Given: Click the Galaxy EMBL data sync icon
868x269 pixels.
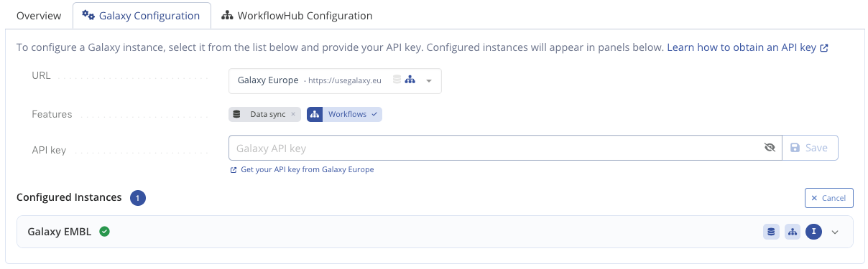Looking at the screenshot, I should click(771, 232).
